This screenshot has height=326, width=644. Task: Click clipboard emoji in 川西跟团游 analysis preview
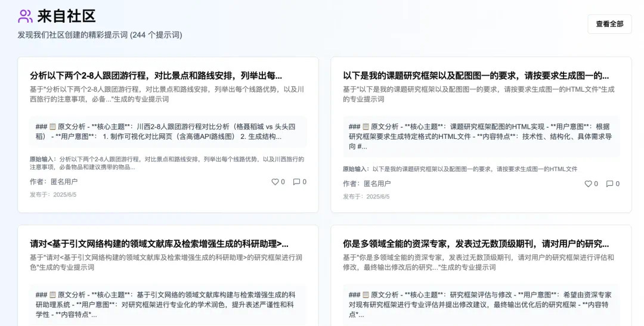pyautogui.click(x=52, y=127)
